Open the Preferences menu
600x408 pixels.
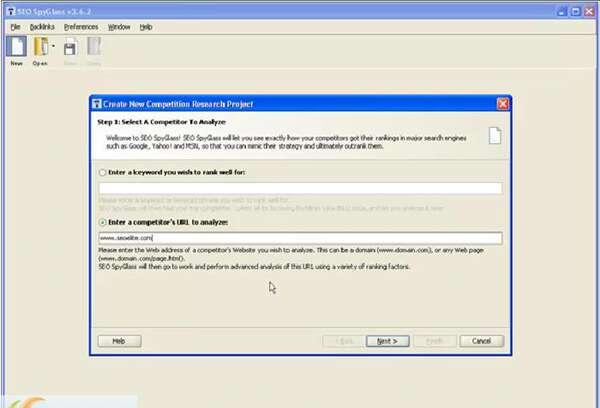click(81, 26)
